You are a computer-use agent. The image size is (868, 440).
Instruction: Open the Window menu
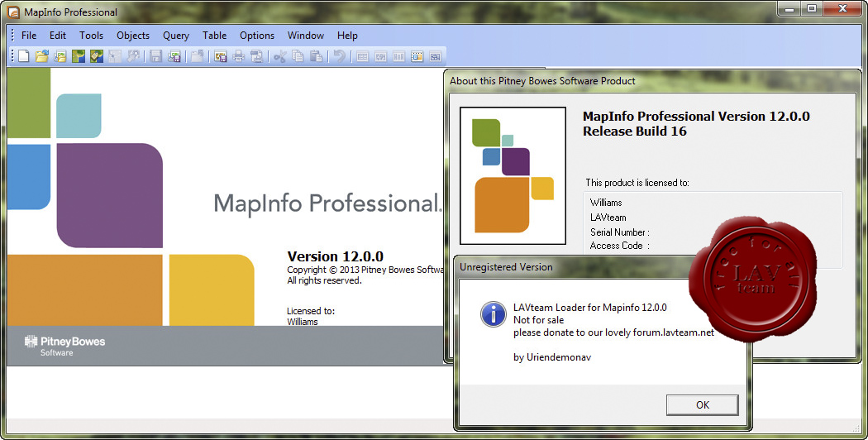click(x=306, y=35)
